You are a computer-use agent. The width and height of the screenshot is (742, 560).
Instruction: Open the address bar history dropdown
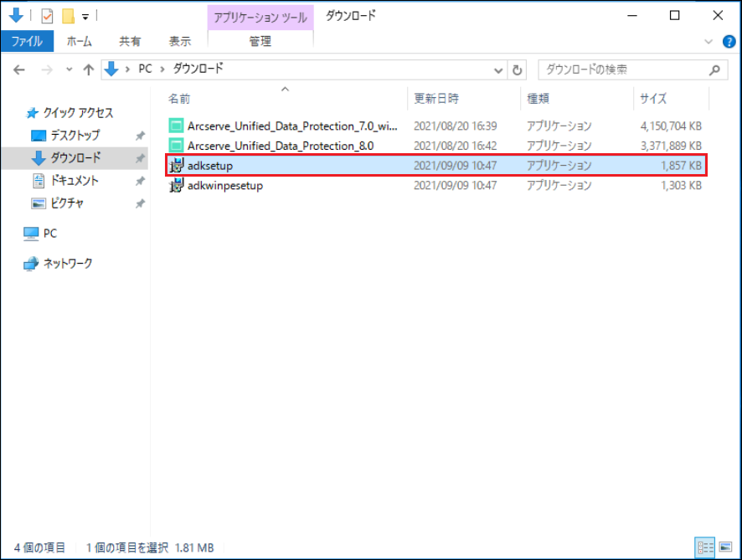tap(497, 70)
